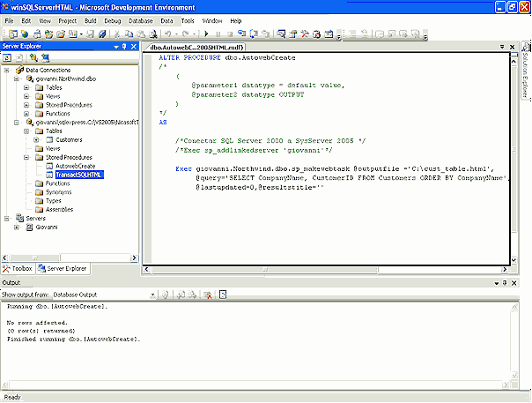Click 'Finished running dbo.[AutowebCreate].' output line
This screenshot has height=403, width=532.
73,340
